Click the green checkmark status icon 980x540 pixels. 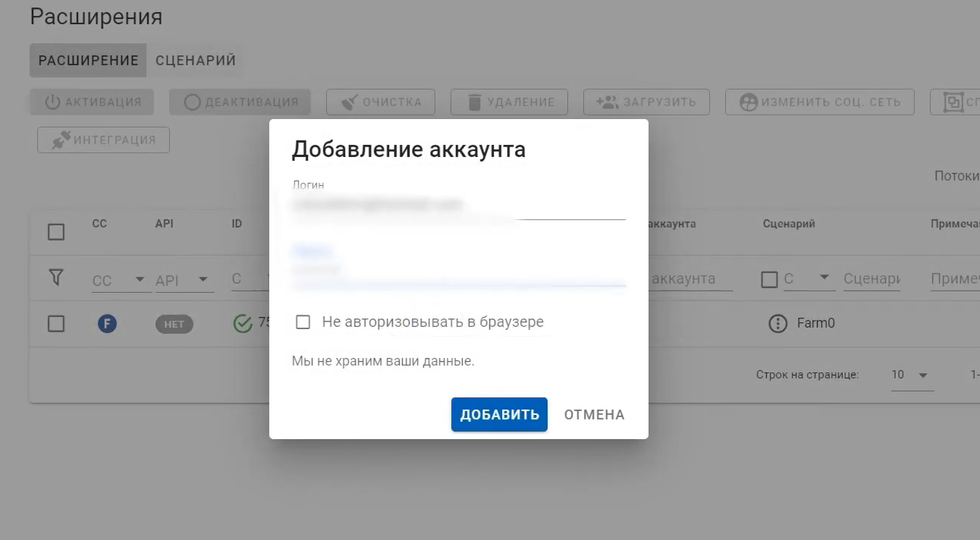[243, 324]
